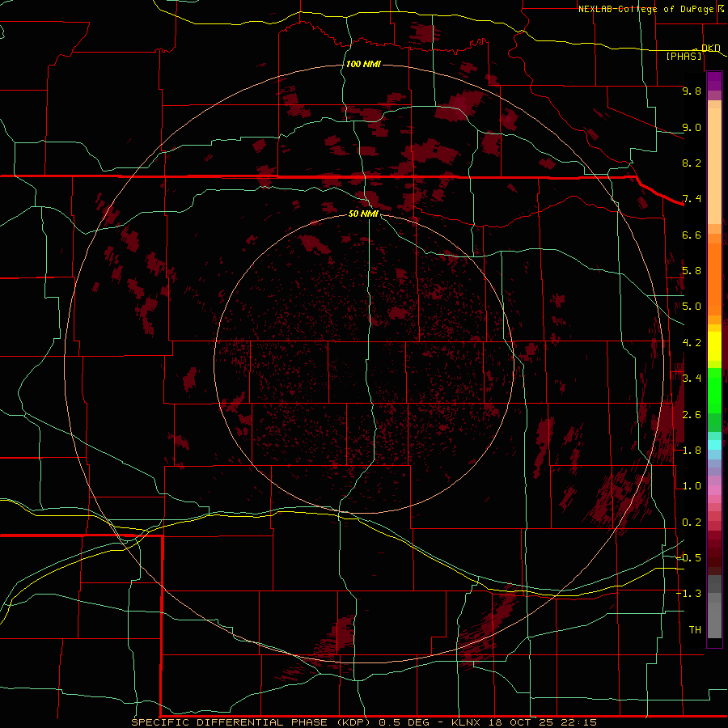The height and width of the screenshot is (728, 728).
Task: Click the 1.8 color scale label
Action: [692, 451]
